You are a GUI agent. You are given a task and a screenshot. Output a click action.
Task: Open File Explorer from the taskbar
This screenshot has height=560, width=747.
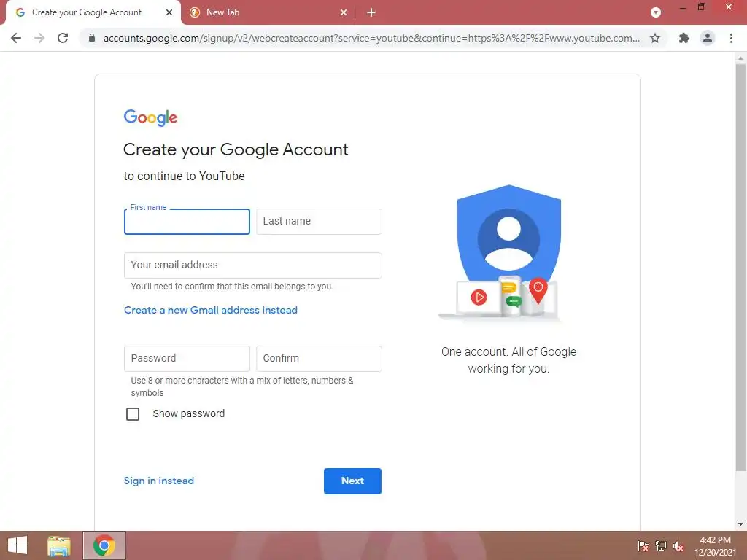tap(59, 545)
